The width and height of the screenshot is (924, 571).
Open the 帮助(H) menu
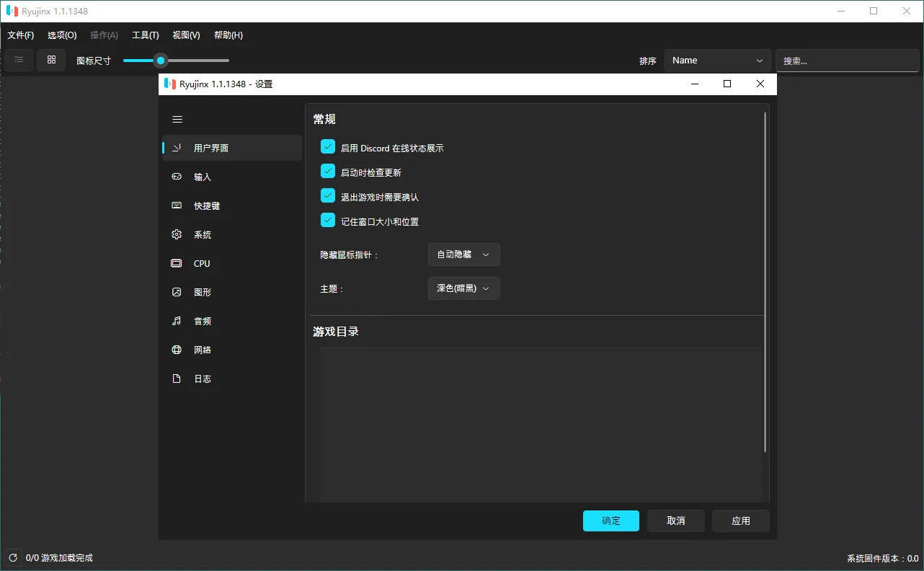pos(228,35)
